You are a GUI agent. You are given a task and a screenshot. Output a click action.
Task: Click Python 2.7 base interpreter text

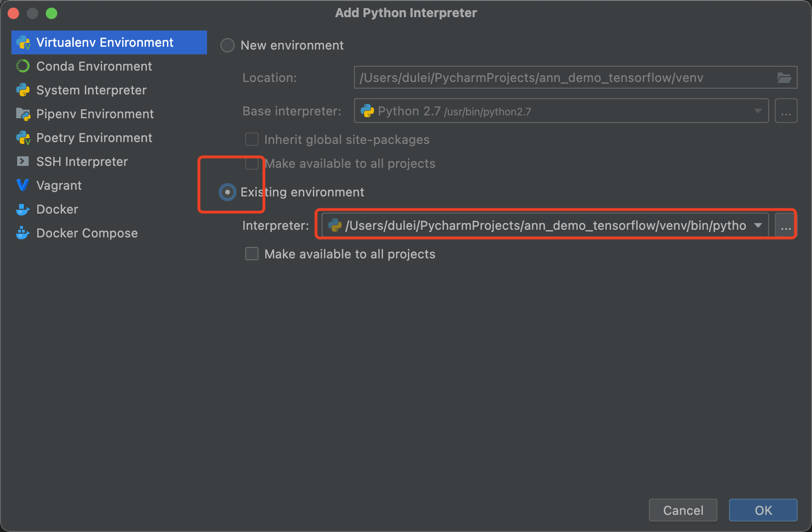(454, 111)
